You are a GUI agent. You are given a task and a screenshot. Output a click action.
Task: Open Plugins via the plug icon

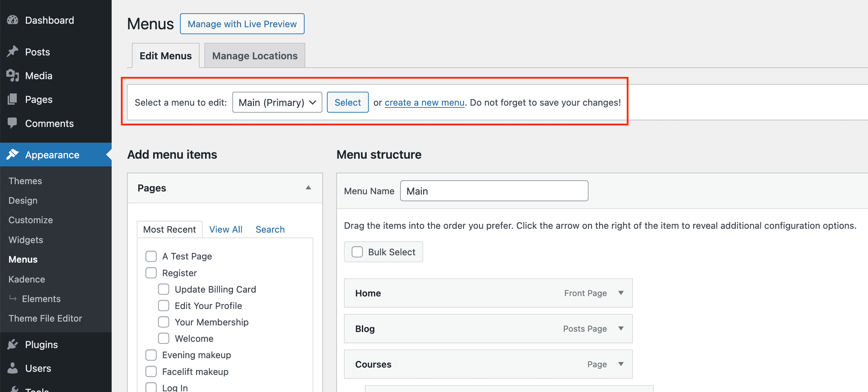tap(13, 344)
